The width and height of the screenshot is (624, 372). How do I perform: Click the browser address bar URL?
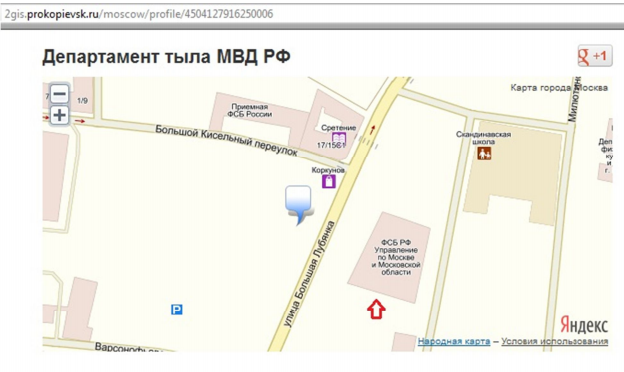(x=139, y=14)
